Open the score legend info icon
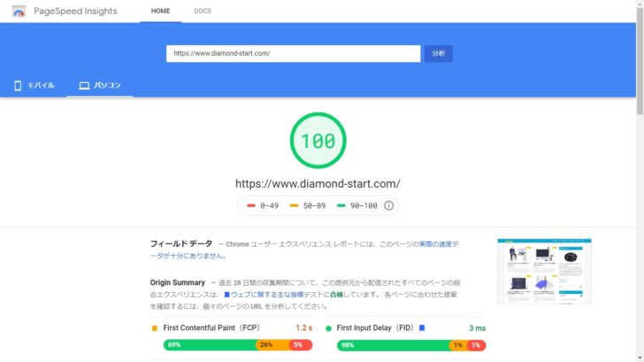 pos(388,205)
